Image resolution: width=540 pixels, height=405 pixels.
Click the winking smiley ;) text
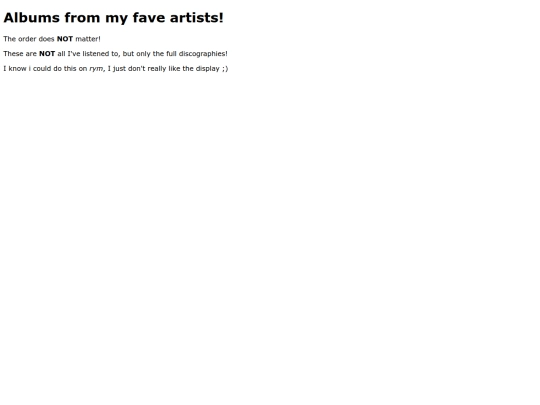point(225,69)
